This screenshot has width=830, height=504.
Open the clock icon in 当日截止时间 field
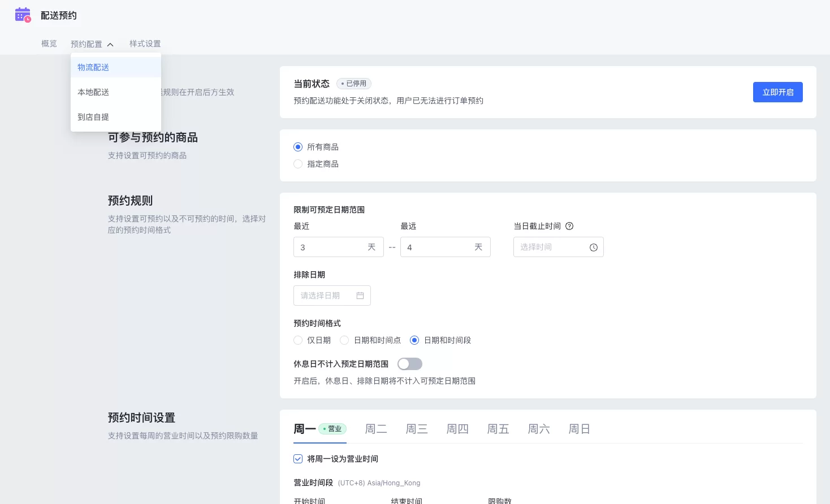tap(594, 247)
